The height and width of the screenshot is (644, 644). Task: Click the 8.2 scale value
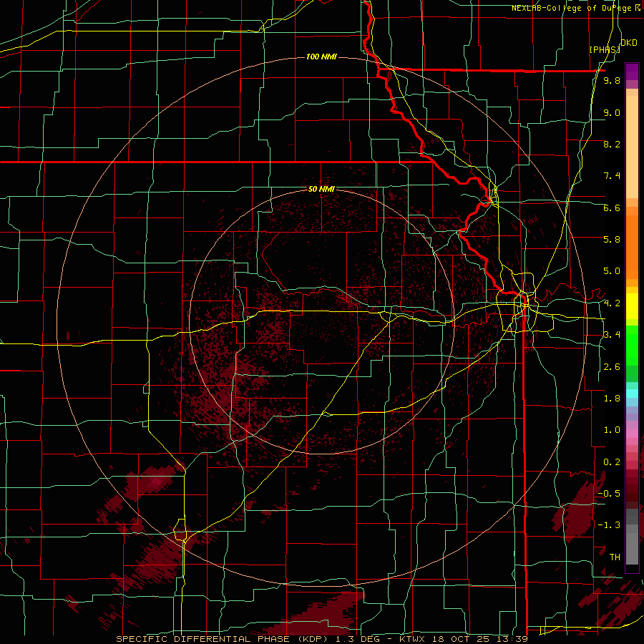tap(612, 144)
